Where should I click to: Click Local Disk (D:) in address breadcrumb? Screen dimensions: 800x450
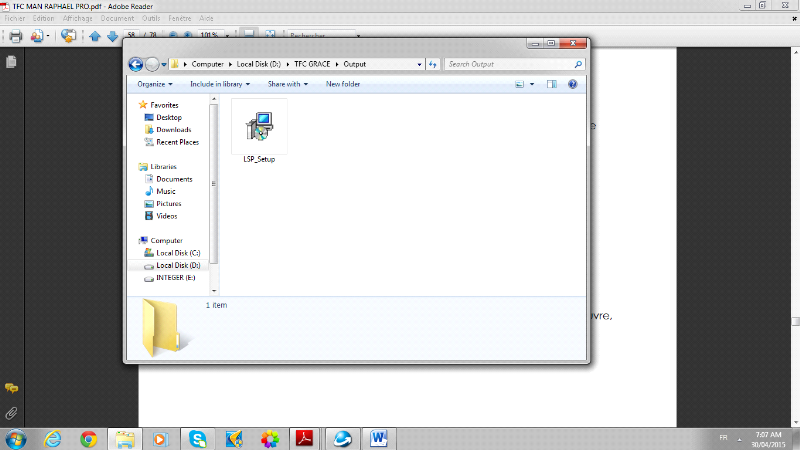pos(259,64)
